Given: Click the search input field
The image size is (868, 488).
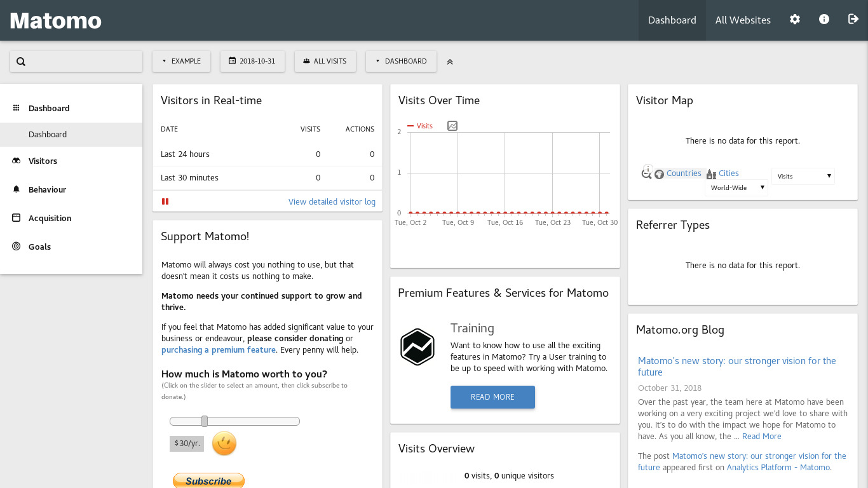Looking at the screenshot, I should tap(76, 62).
